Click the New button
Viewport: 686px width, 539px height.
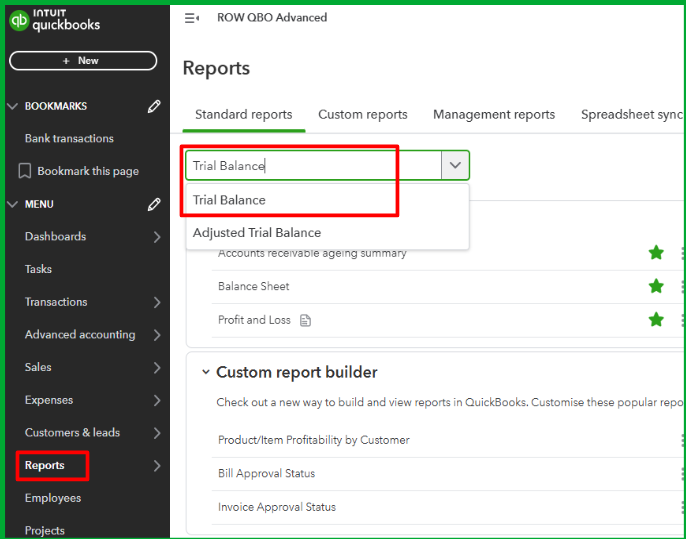pos(82,61)
